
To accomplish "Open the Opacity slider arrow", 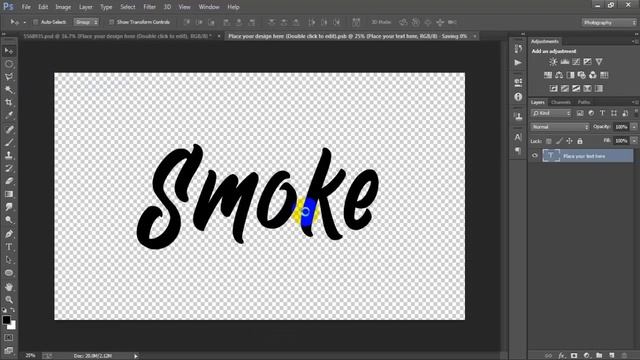I will pos(634,127).
